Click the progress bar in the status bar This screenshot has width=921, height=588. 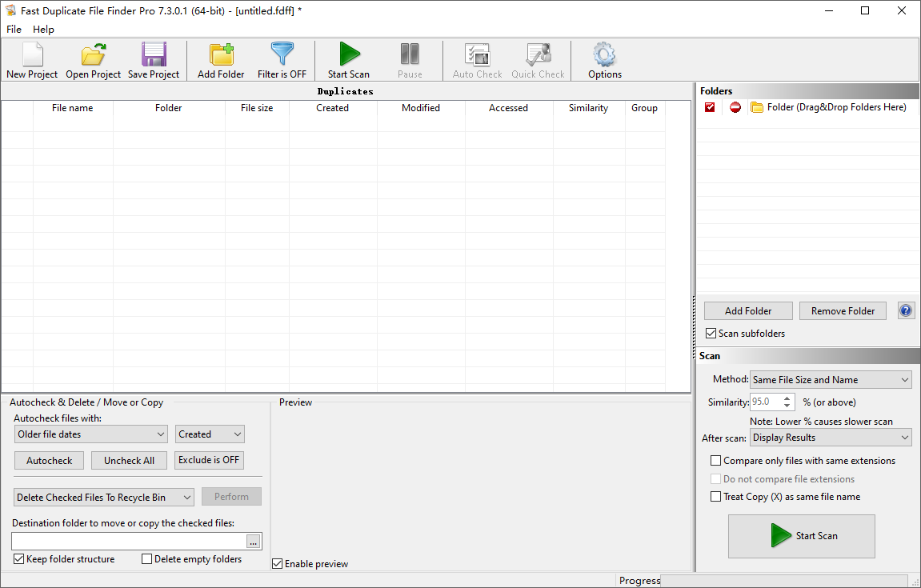pos(784,580)
